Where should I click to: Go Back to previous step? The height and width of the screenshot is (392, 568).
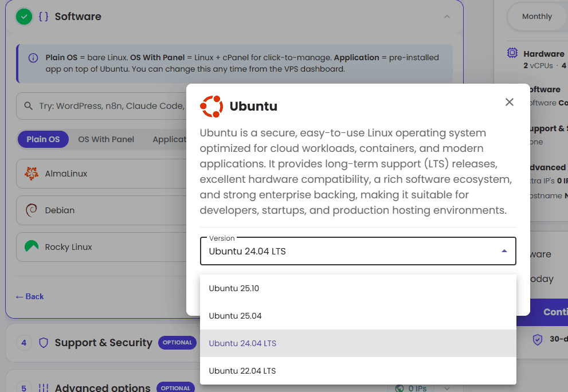(30, 297)
